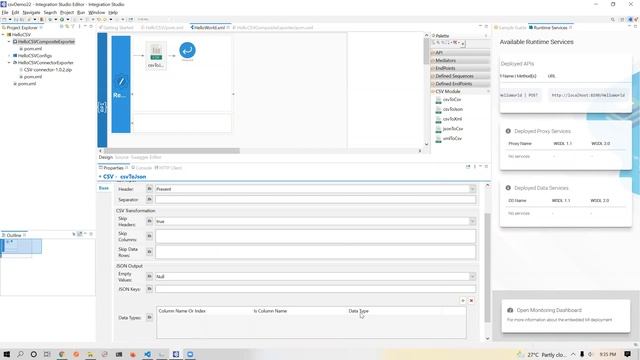Viewport: 640px width, 360px height.
Task: Add a new Data Types row
Action: 463,300
